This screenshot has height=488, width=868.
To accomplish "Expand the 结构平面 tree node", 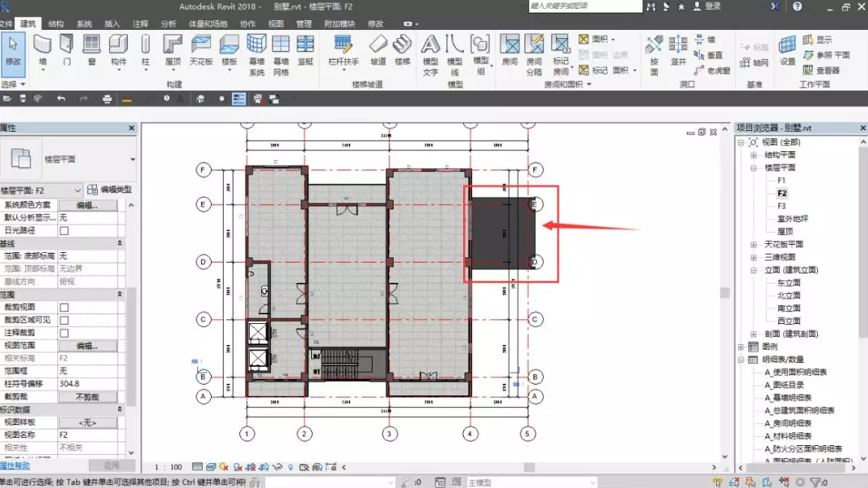I will click(x=753, y=155).
